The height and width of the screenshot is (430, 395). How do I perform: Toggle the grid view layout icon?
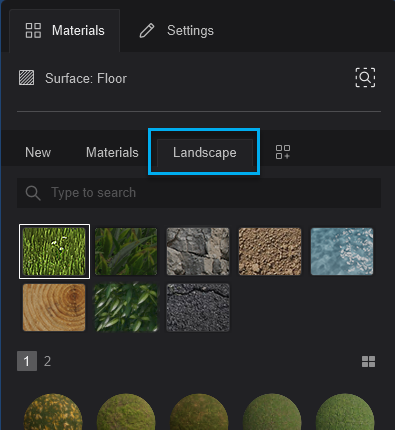point(368,361)
